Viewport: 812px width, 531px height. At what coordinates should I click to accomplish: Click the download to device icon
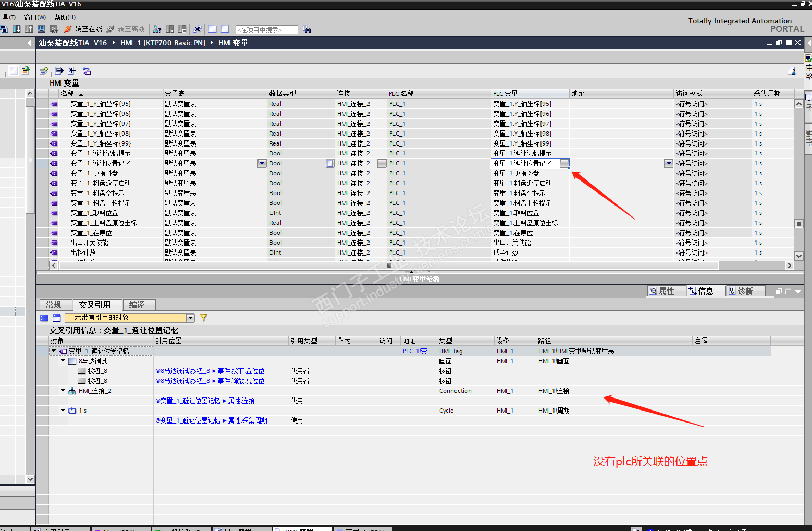pyautogui.click(x=17, y=29)
